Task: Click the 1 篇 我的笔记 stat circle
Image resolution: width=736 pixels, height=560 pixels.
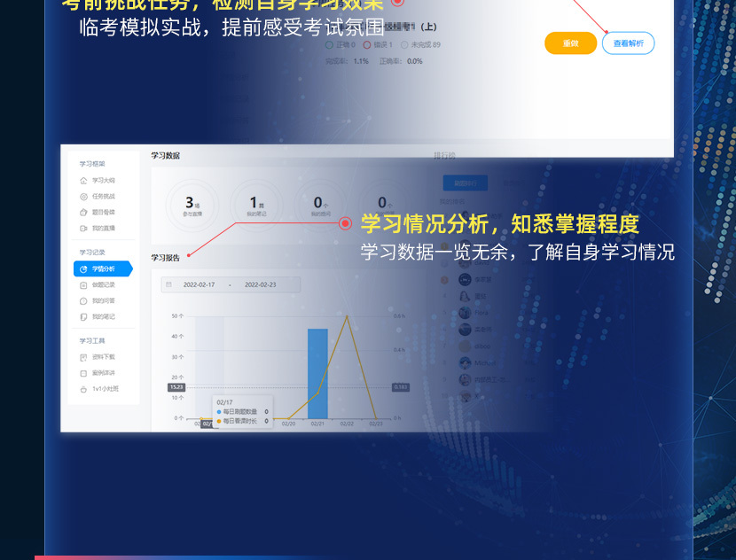Action: pyautogui.click(x=256, y=205)
